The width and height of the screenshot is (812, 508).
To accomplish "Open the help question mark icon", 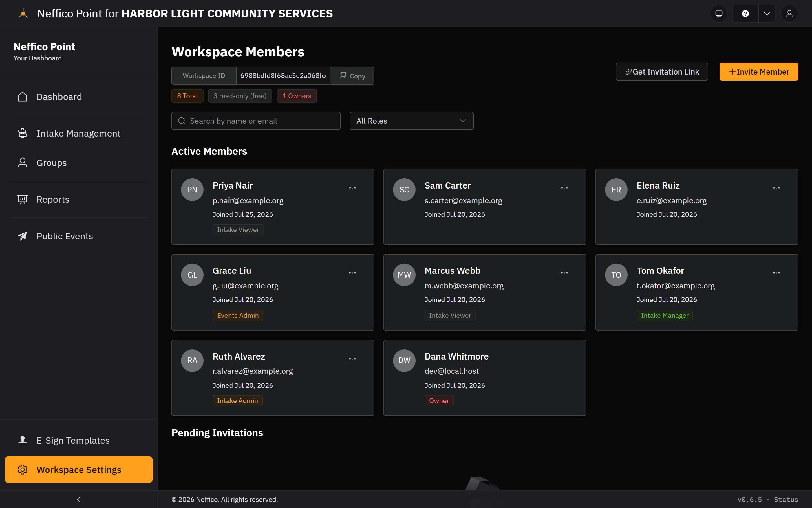I will click(745, 14).
